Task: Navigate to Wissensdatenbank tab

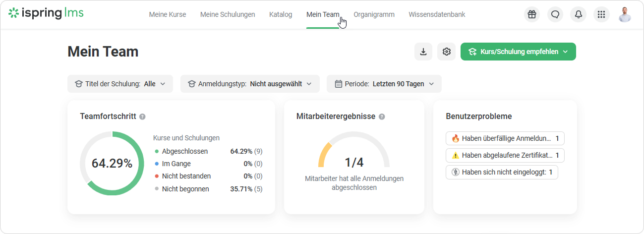Action: (x=437, y=14)
